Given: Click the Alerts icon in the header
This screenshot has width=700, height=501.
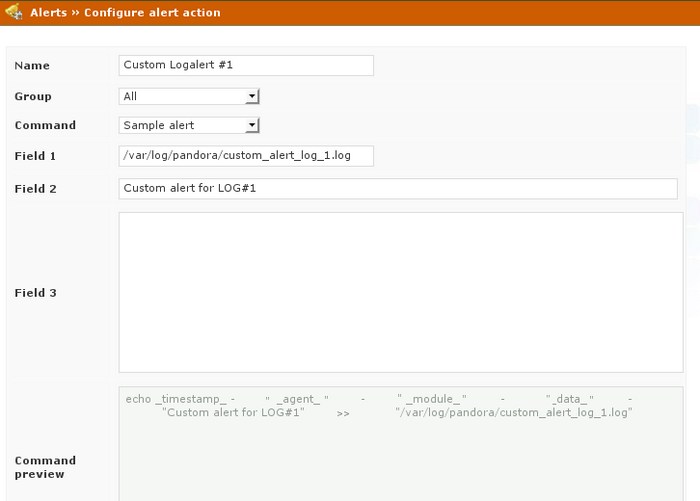Looking at the screenshot, I should click(14, 13).
